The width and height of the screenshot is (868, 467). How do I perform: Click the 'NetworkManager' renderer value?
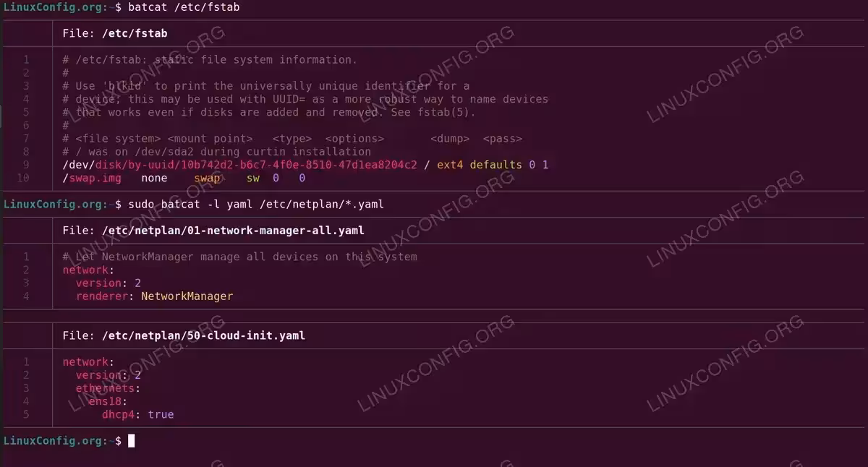pyautogui.click(x=187, y=296)
